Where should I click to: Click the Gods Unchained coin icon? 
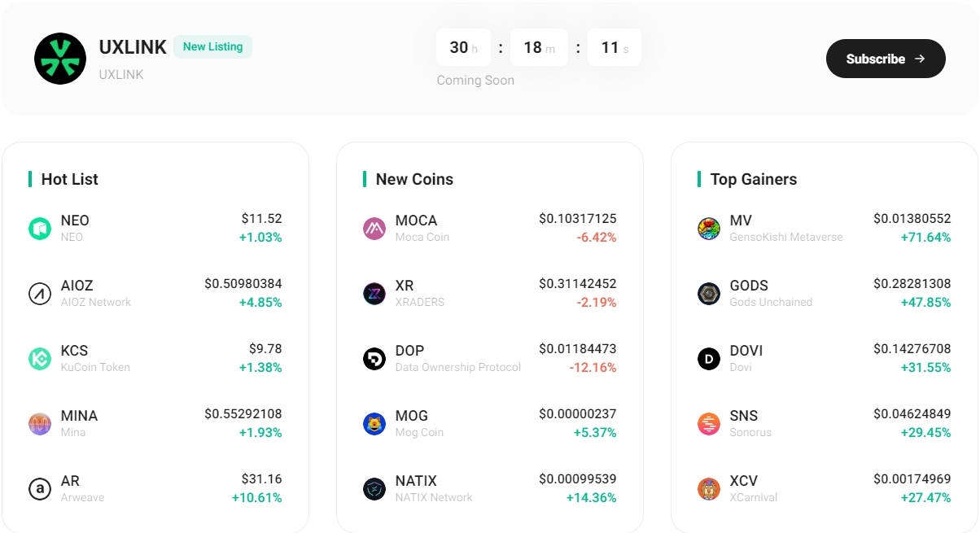tap(709, 294)
